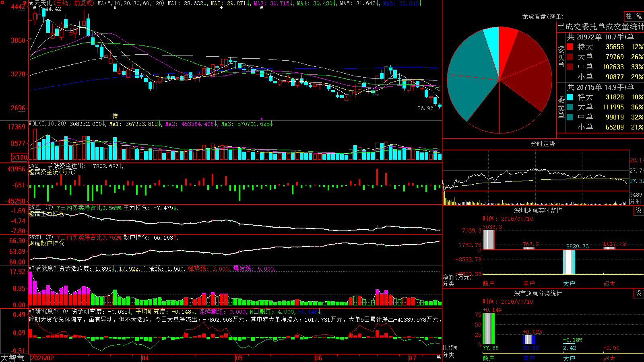The width and height of the screenshot is (644, 362).
Task: Click the teal 中单 sell-order legend swatch
Action: 570,117
